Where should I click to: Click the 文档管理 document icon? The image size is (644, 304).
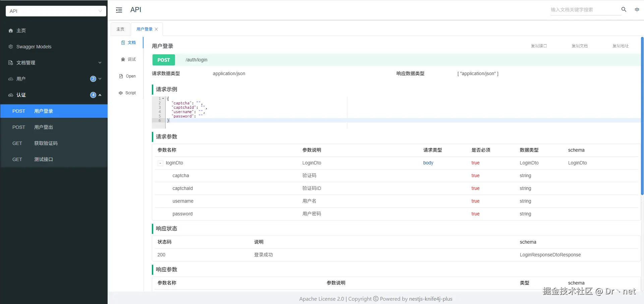coord(11,63)
